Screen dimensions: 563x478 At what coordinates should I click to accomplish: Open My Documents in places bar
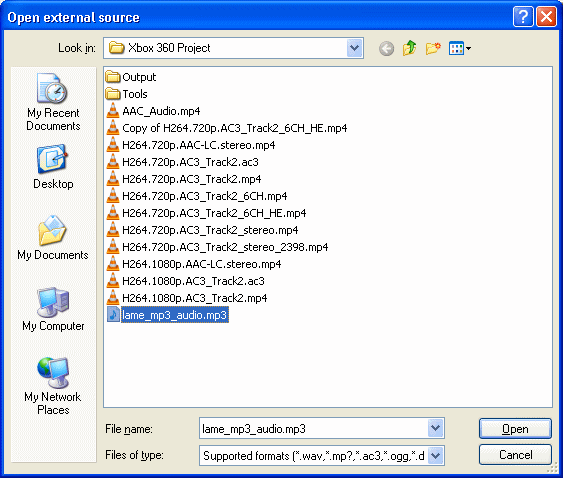point(53,237)
